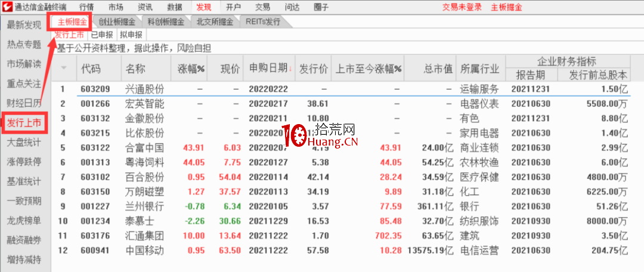Viewport: 644px width, 272px height.
Task: Open the 交易 menu
Action: [x=263, y=7]
